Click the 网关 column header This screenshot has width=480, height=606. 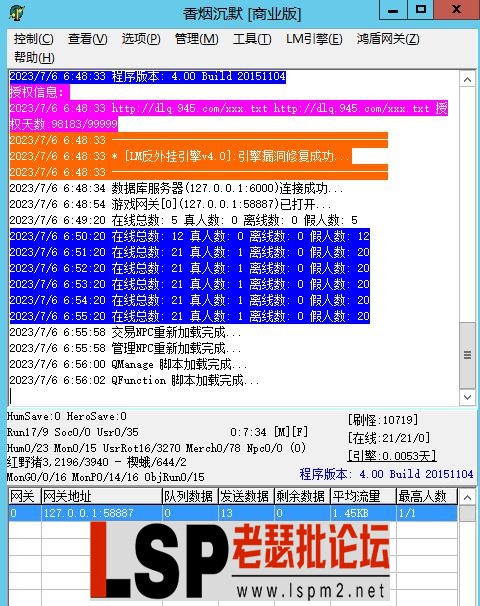pos(25,496)
